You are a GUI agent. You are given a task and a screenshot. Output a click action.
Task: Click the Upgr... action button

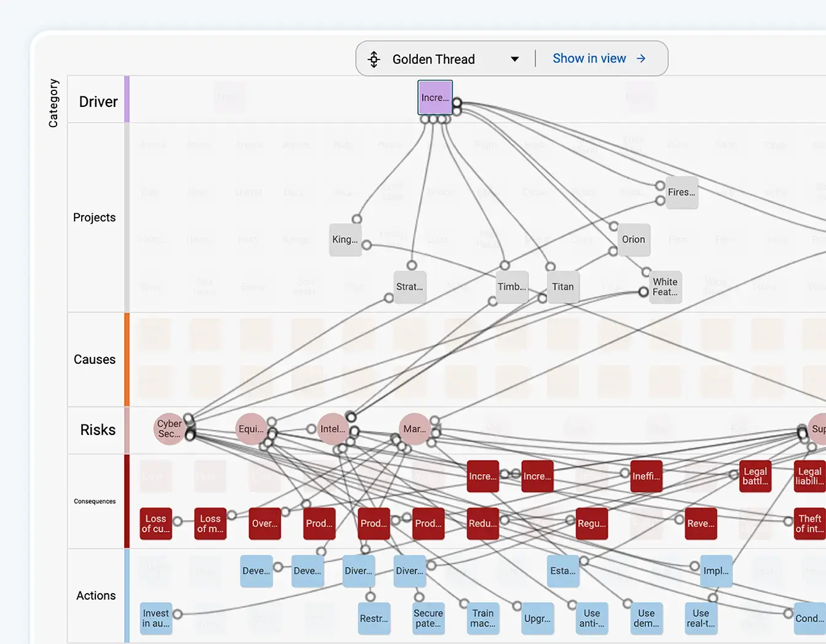pyautogui.click(x=537, y=619)
